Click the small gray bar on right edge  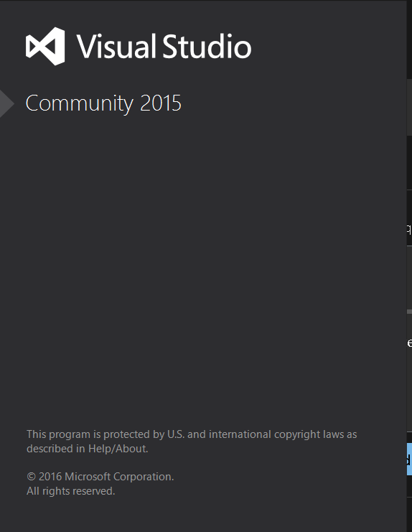[x=409, y=312]
